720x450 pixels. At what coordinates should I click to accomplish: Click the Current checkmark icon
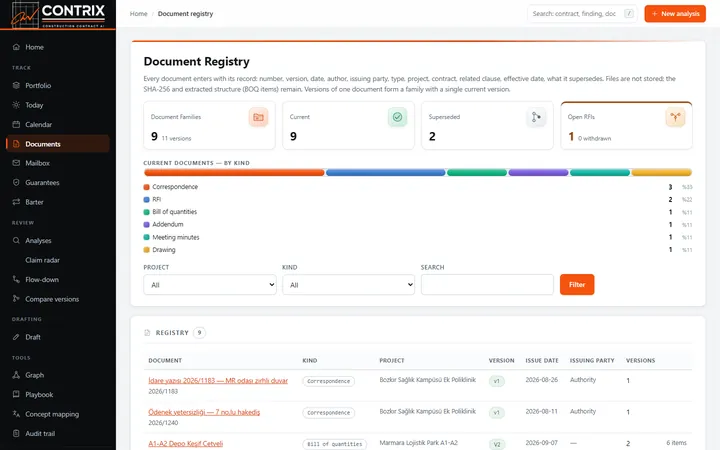397,117
